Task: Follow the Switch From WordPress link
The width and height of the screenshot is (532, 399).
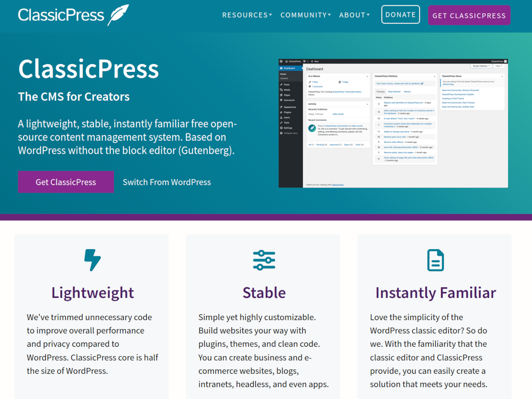Action: point(167,182)
